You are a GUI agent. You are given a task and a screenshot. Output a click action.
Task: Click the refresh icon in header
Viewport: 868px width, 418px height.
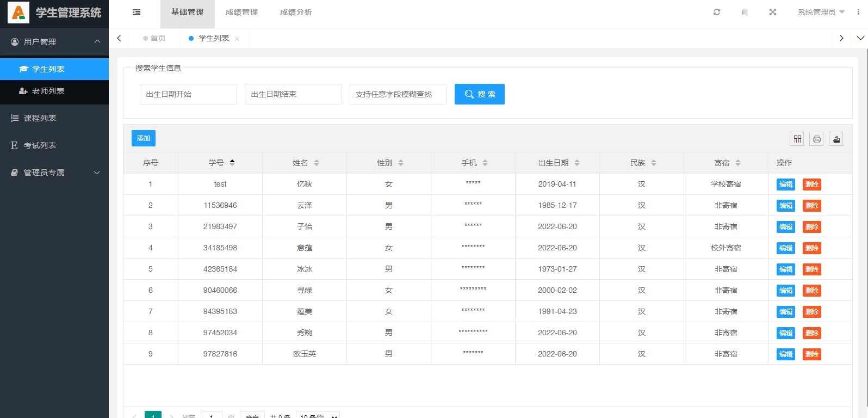tap(717, 12)
